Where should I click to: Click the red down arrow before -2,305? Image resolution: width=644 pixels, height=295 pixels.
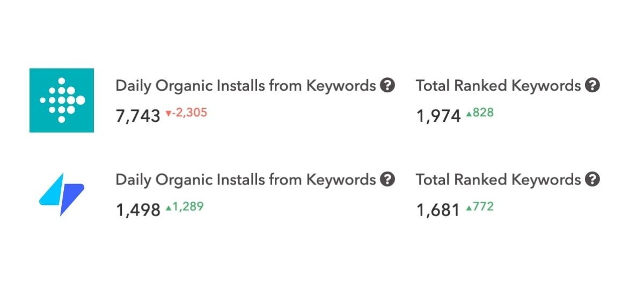click(168, 114)
